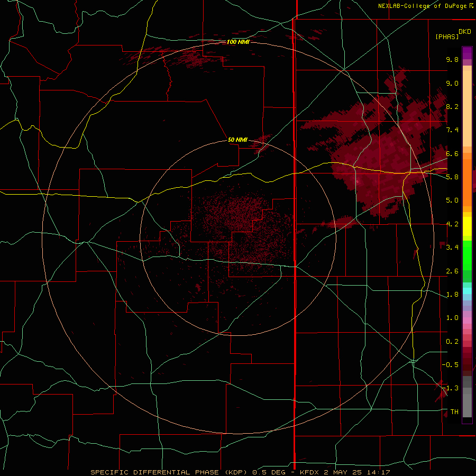Click the Specific Differential Phase title caption

coord(240,472)
